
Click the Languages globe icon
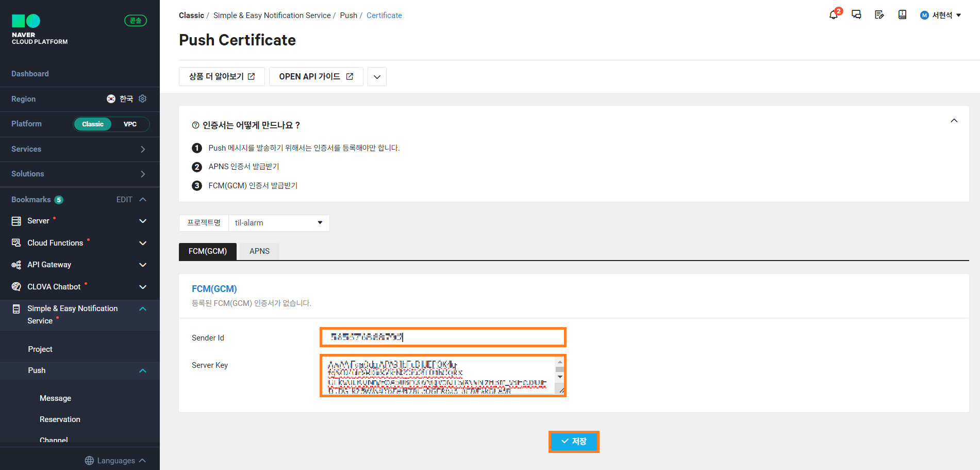click(89, 461)
